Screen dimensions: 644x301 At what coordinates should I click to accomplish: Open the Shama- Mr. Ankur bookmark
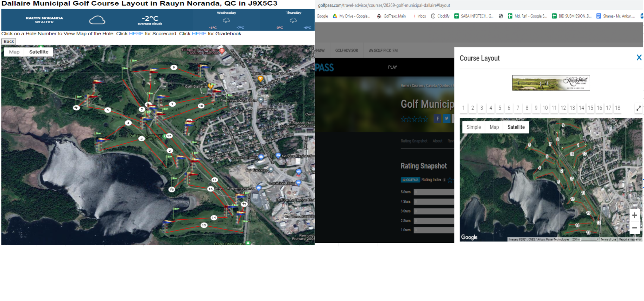coord(615,16)
